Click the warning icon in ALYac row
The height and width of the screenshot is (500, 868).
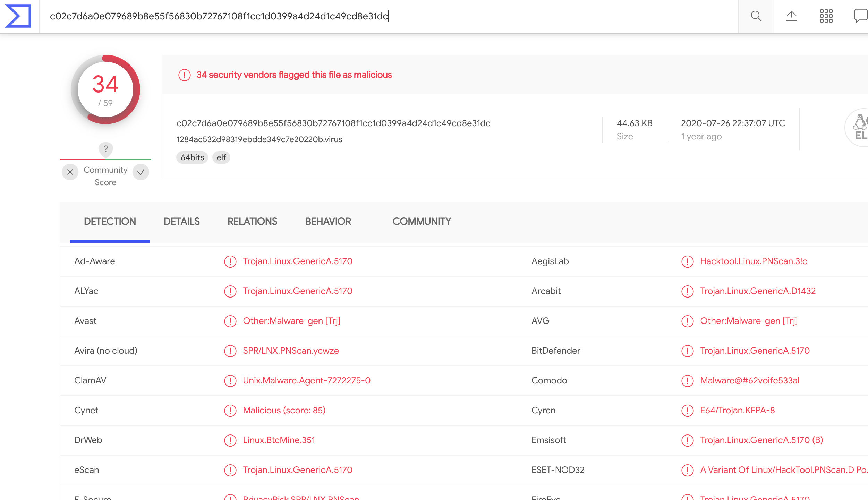pyautogui.click(x=230, y=291)
